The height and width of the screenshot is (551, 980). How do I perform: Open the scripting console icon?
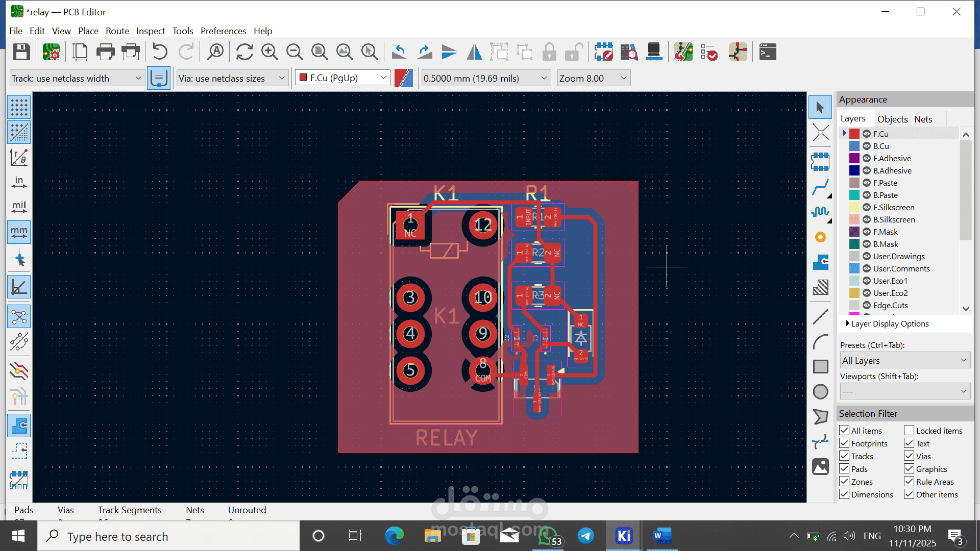click(x=768, y=52)
